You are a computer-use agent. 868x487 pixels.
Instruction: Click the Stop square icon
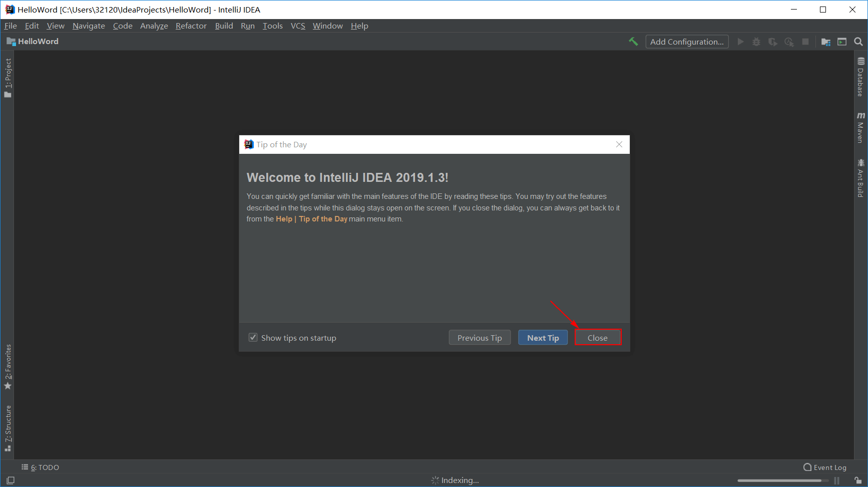click(x=805, y=42)
